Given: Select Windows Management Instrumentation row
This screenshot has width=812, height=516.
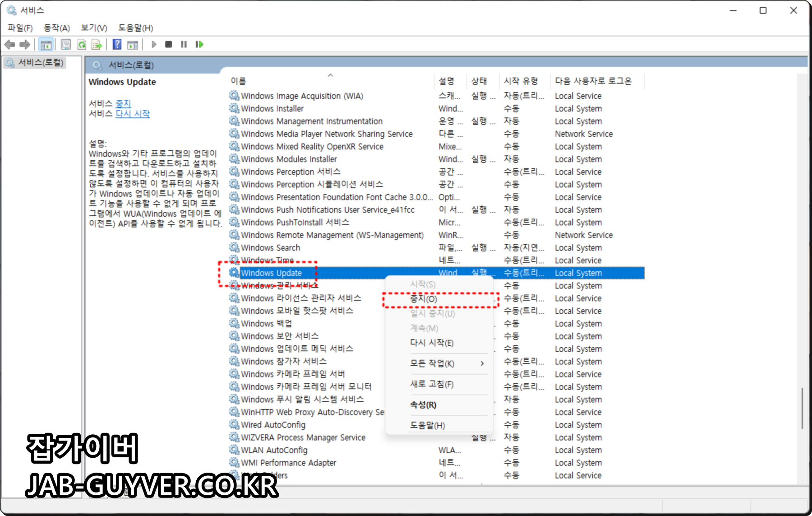Looking at the screenshot, I should click(437, 121).
